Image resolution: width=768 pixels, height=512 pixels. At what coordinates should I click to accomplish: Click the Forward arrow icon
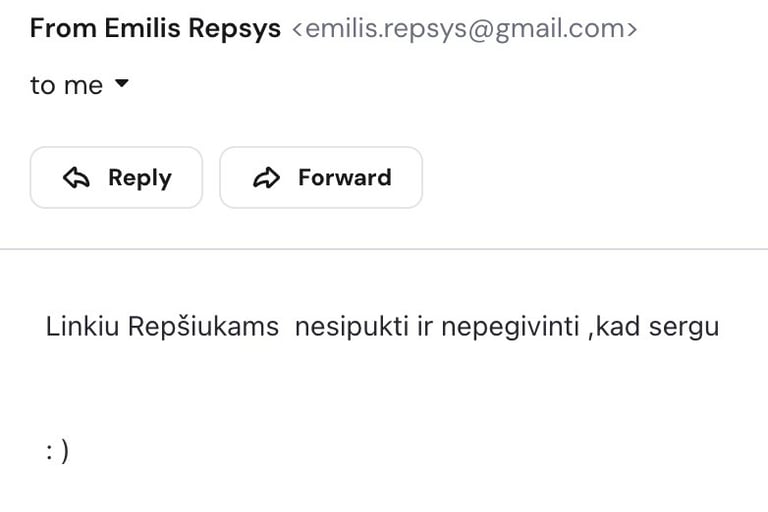(266, 178)
